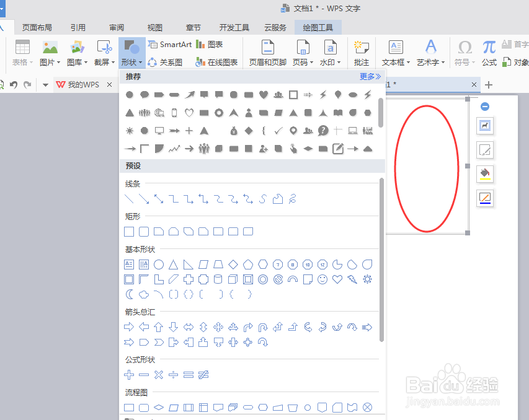This screenshot has height=420, width=529.
Task: Insert a 公式 formula
Action: (x=489, y=53)
